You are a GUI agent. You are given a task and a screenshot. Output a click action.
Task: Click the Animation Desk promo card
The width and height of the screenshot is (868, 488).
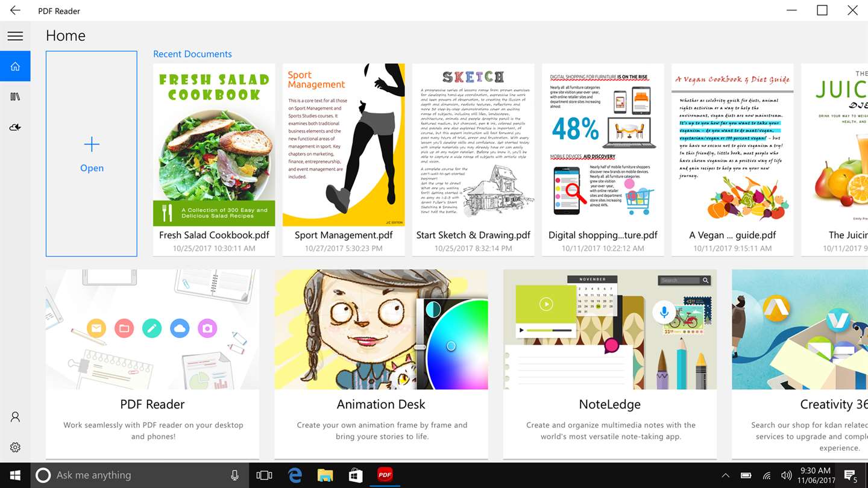[x=382, y=364]
